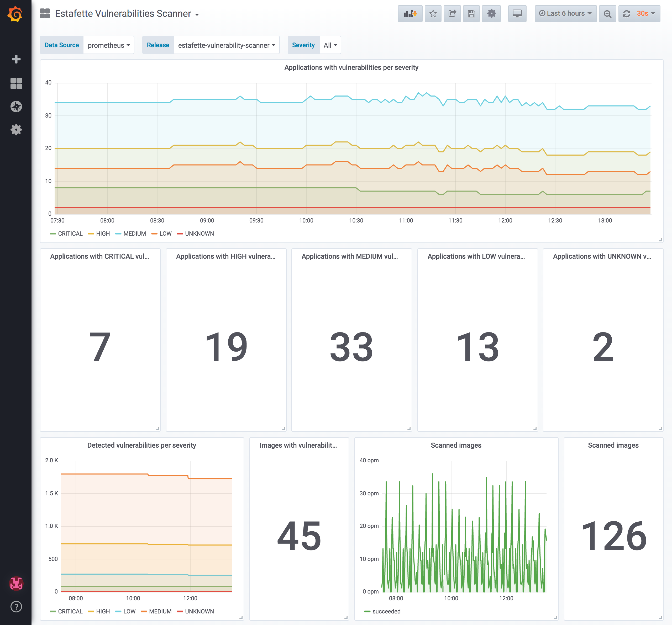The height and width of the screenshot is (625, 672).
Task: Click the Grafana home logo icon
Action: [16, 13]
